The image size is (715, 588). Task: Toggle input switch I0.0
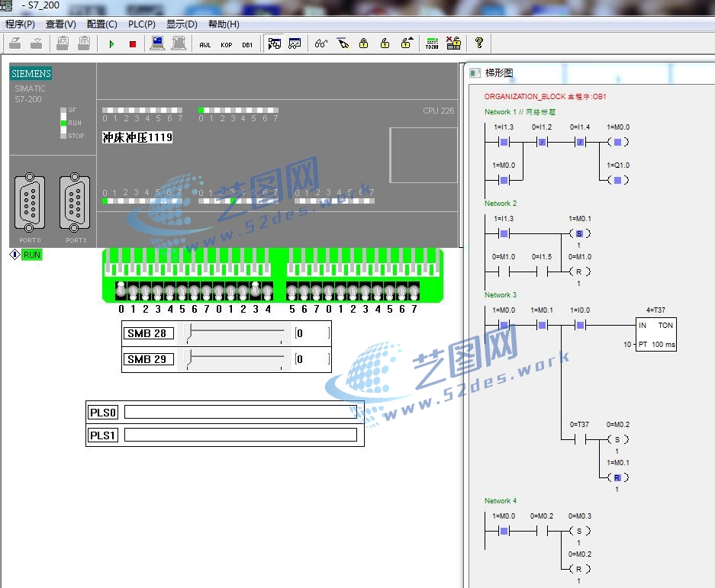[121, 290]
